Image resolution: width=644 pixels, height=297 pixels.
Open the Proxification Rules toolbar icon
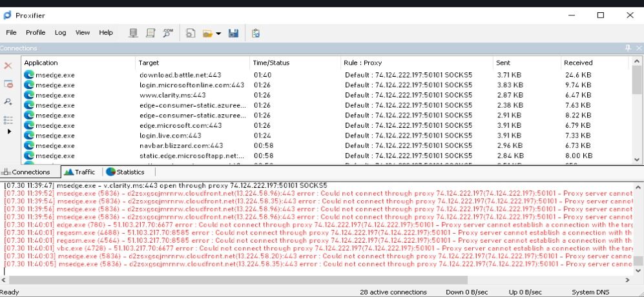(x=151, y=33)
